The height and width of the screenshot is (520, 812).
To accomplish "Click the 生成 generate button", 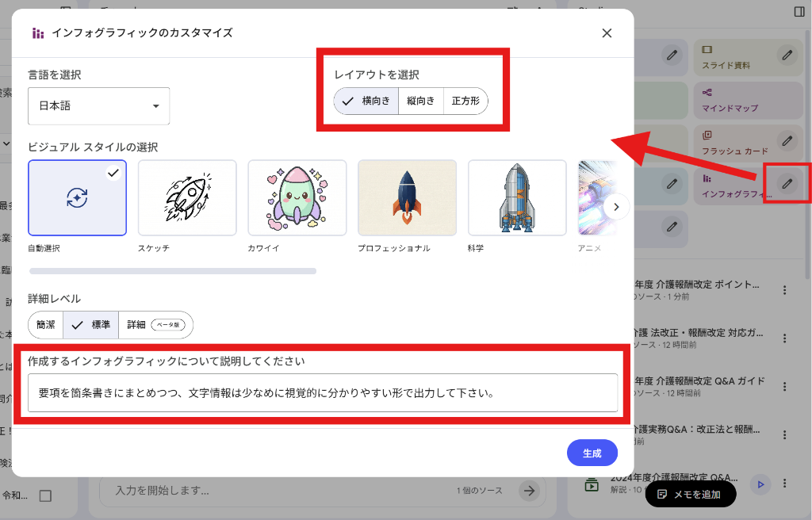I will [592, 453].
